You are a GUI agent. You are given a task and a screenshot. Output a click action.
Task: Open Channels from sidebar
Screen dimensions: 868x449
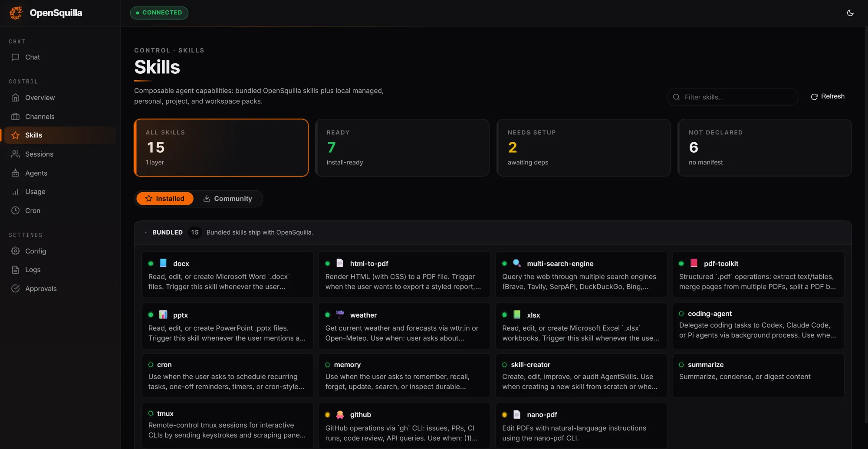pos(60,117)
